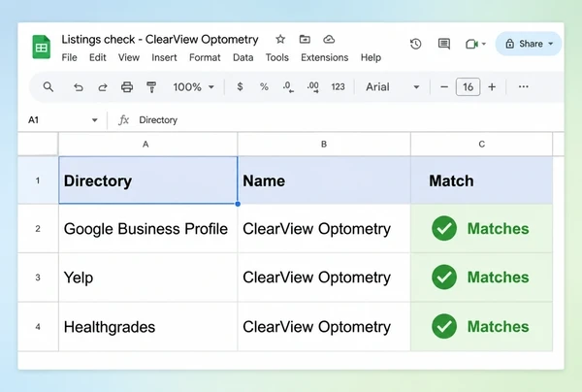
Task: Increase font size plus button
Action: (492, 87)
